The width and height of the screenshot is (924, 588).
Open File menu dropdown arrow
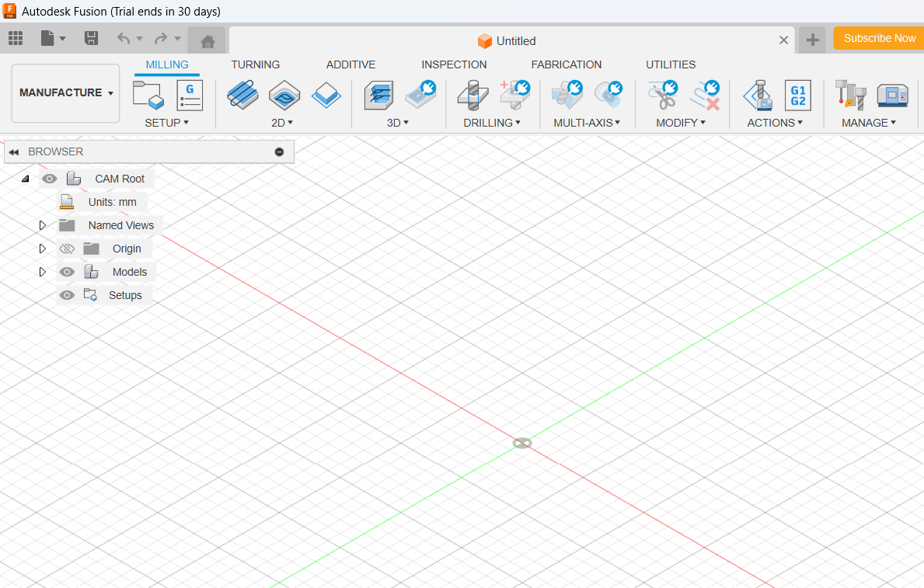point(62,39)
